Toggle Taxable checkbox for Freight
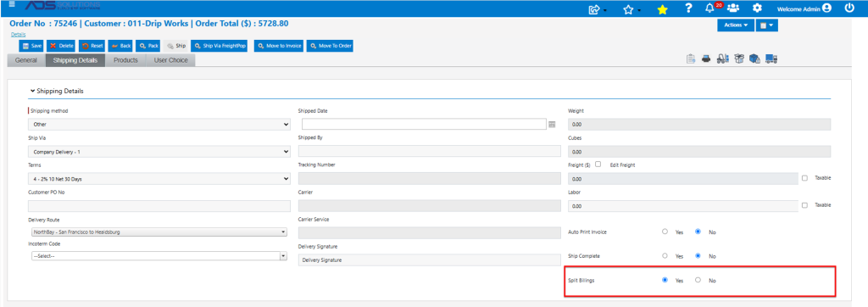The image size is (868, 307). click(804, 178)
